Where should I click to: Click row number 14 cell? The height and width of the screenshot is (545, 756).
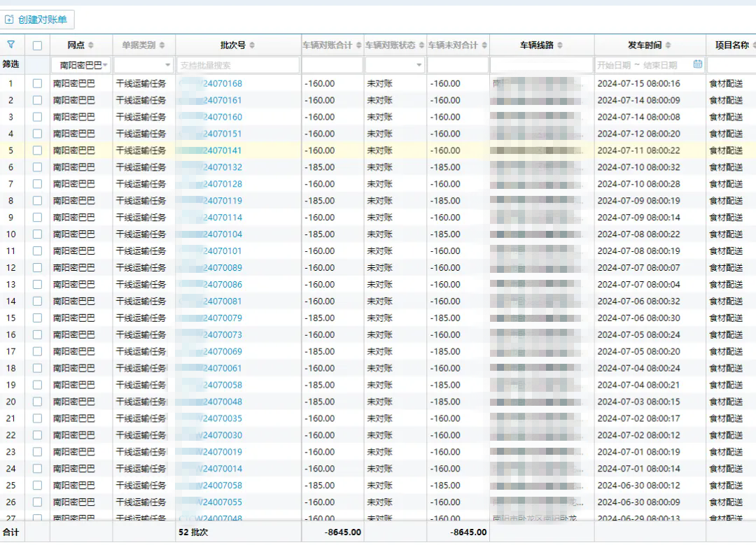click(x=10, y=301)
